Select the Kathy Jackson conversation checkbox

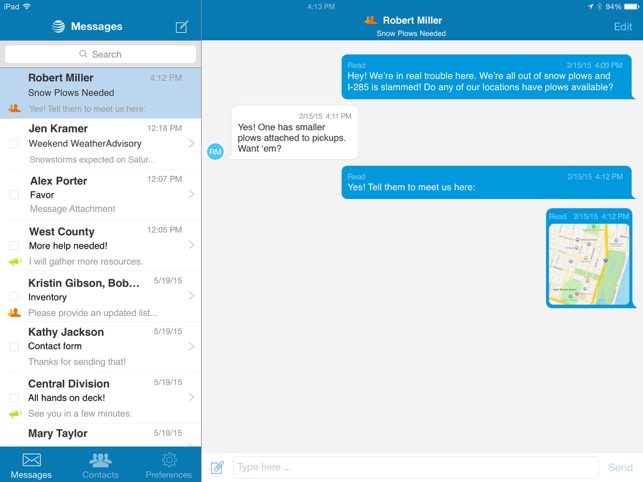[14, 347]
